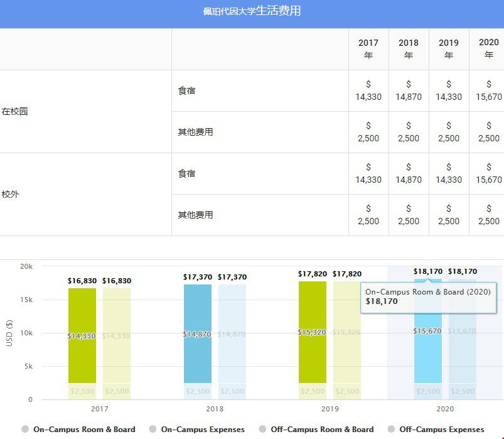Click the $2,500 segment under dark blue 2018 bar
Viewport: 504px width, 439px height.
198,391
